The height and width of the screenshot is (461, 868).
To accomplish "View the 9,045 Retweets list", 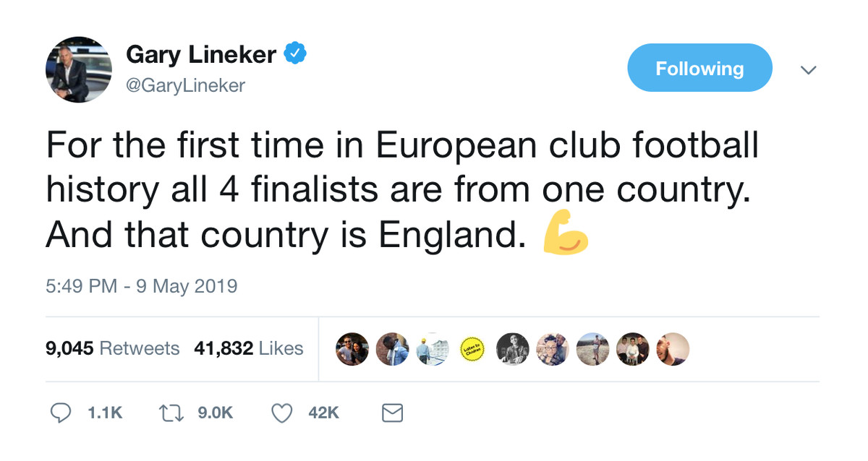I will pos(112,348).
